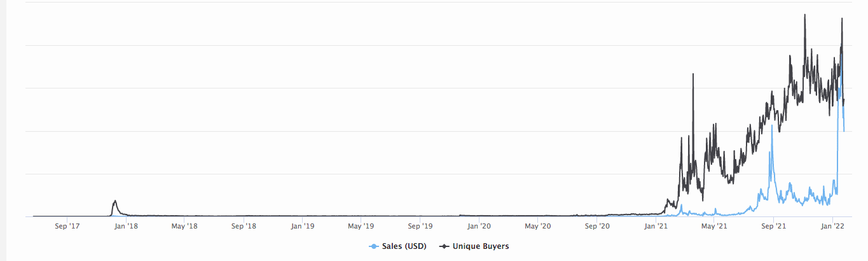Toggle the Unique Buyers legend label
The height and width of the screenshot is (261, 868).
coord(480,246)
